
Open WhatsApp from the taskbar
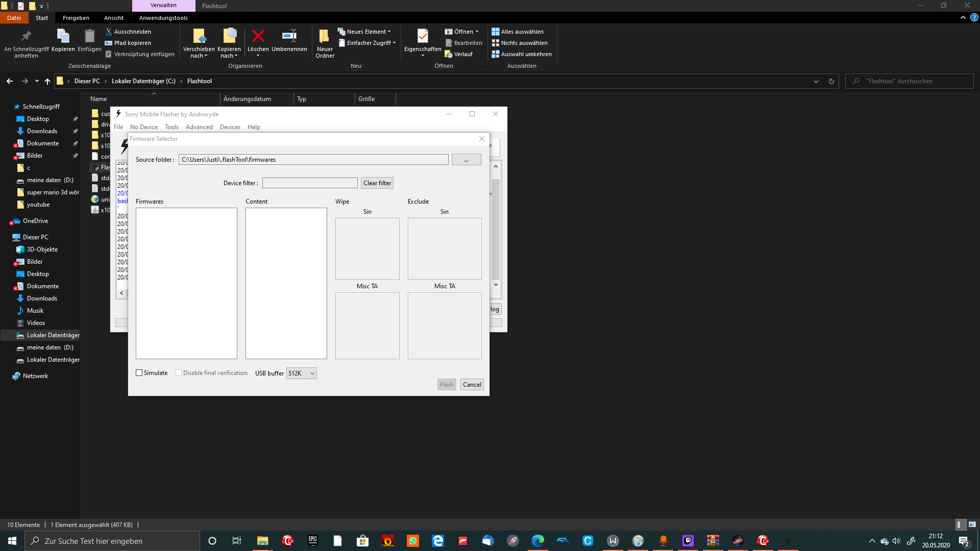(x=412, y=541)
